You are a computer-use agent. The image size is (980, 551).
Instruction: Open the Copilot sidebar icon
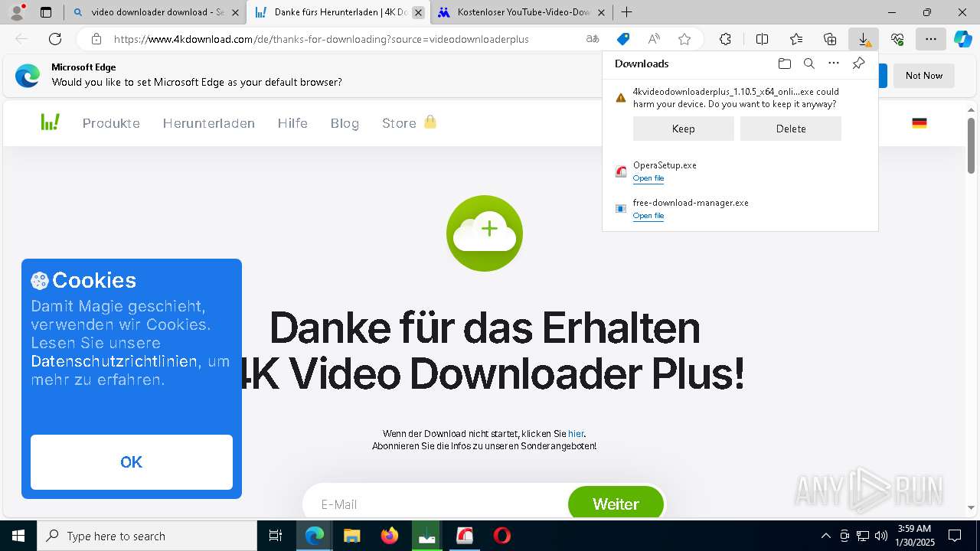pyautogui.click(x=962, y=39)
